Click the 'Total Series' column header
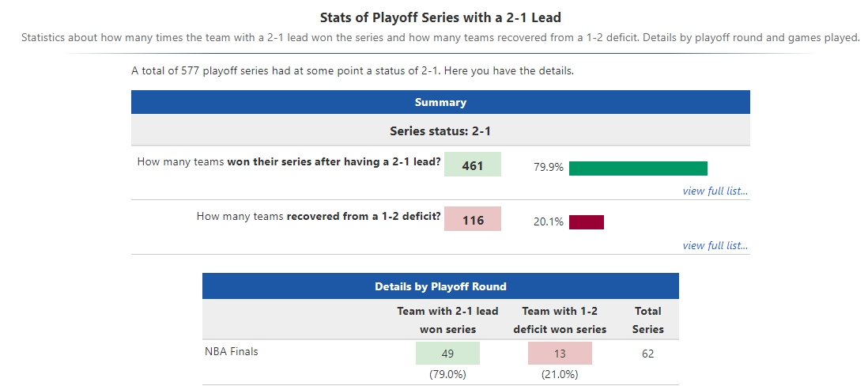Viewport: 868px width, 386px height. [x=648, y=320]
